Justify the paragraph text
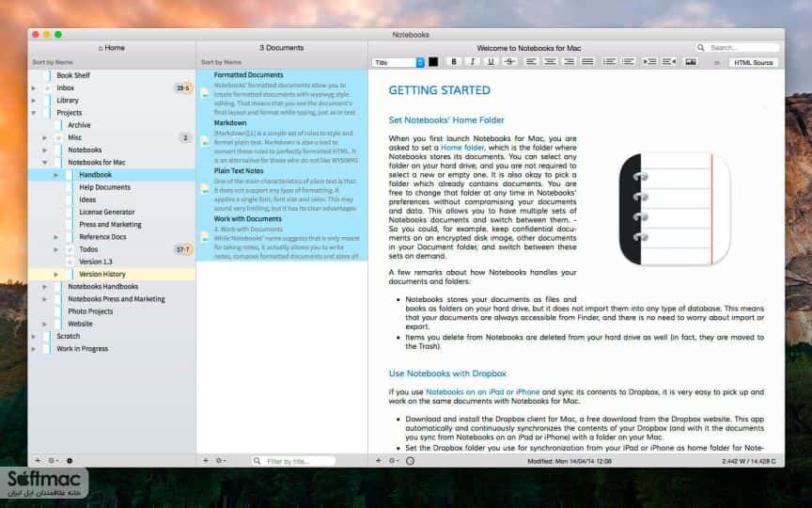The height and width of the screenshot is (508, 812). [x=587, y=62]
